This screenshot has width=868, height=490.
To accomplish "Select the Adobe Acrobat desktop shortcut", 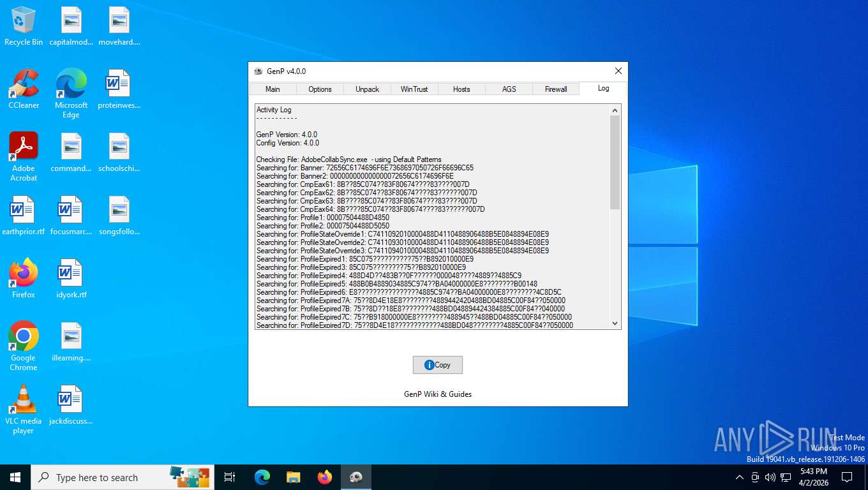I will pos(24,156).
